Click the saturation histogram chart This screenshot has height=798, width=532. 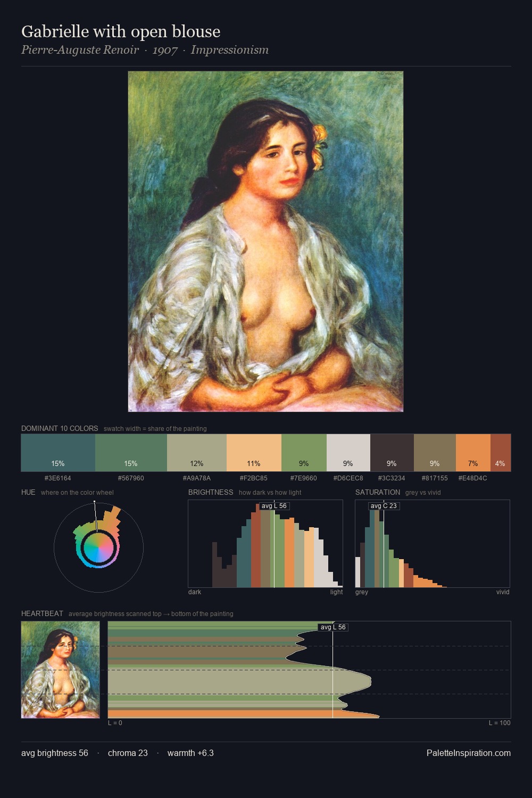[433, 544]
